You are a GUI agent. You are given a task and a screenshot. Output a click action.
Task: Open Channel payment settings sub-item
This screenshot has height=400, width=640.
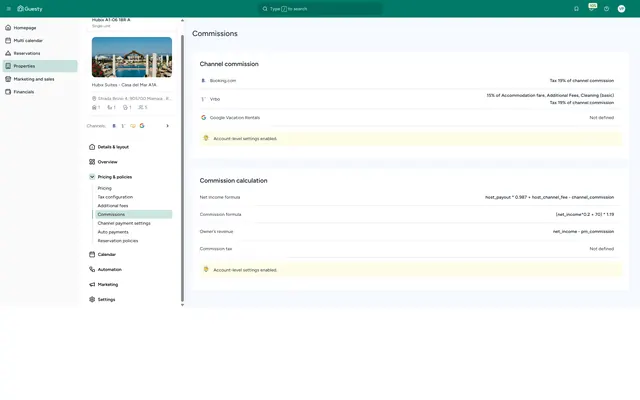tap(124, 223)
